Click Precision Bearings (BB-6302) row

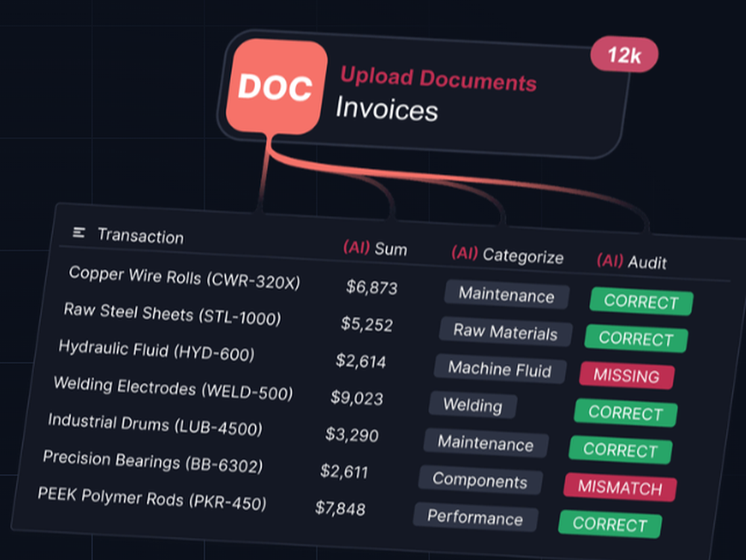click(153, 461)
